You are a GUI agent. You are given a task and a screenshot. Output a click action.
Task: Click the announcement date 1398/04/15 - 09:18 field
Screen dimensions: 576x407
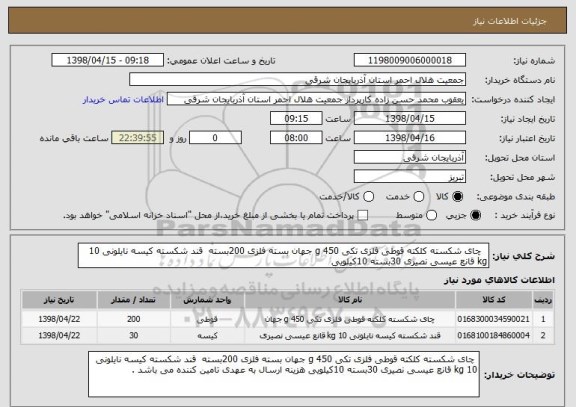(108, 60)
